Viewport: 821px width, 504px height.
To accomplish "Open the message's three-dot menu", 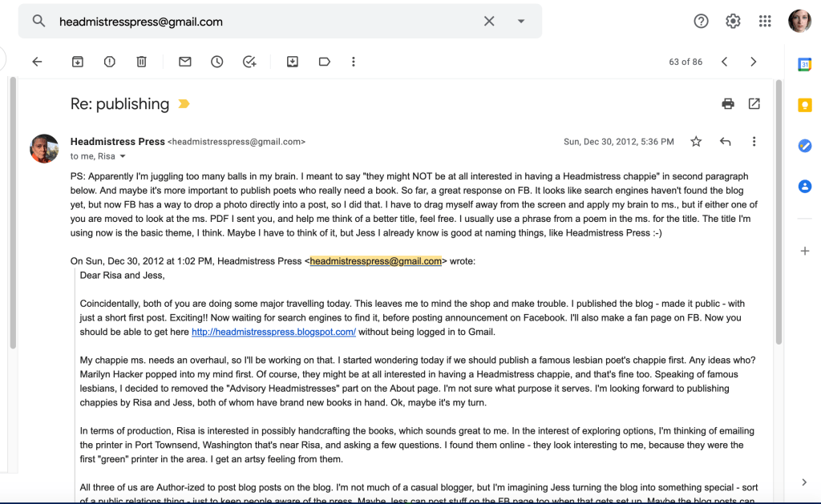I will point(754,142).
